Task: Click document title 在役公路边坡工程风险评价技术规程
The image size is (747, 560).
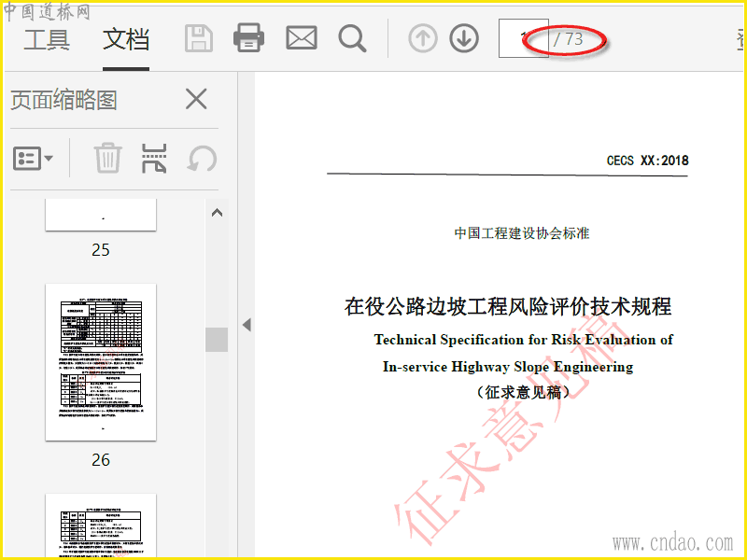Action: 508,306
